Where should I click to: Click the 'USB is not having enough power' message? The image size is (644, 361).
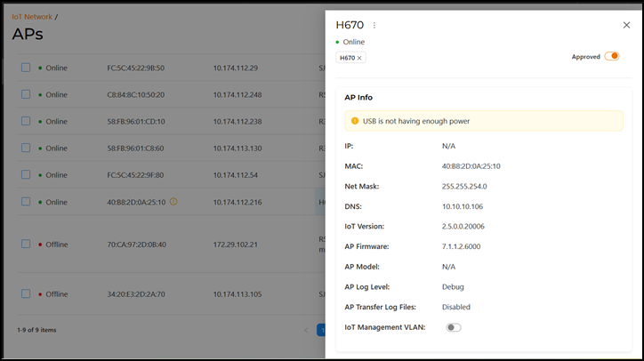(x=416, y=121)
